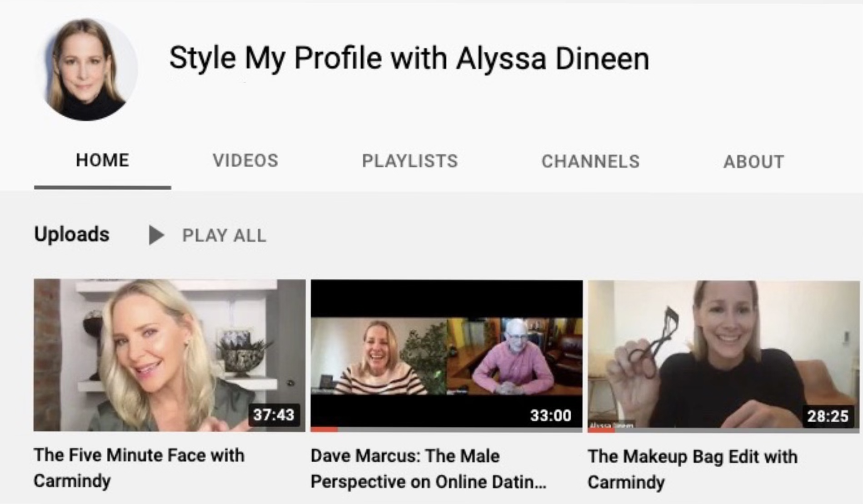Click the red progress bar under Dave Marcus video

324,429
